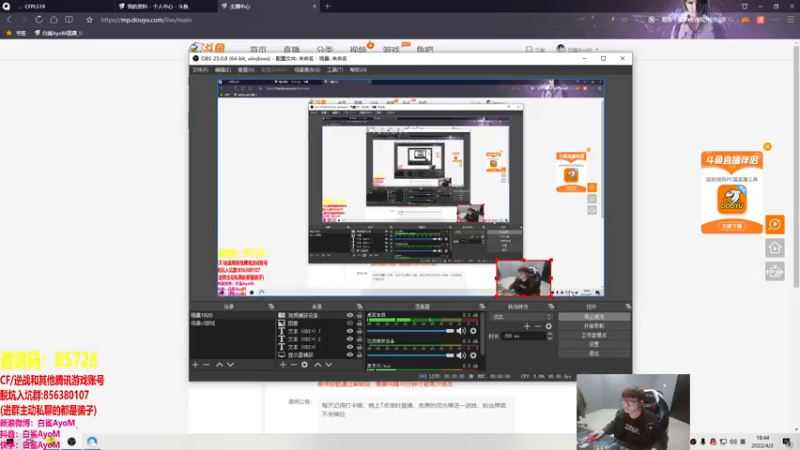Image resolution: width=800 pixels, height=450 pixels.
Task: Open the 编辑(E) menu in OBS
Action: tap(223, 70)
